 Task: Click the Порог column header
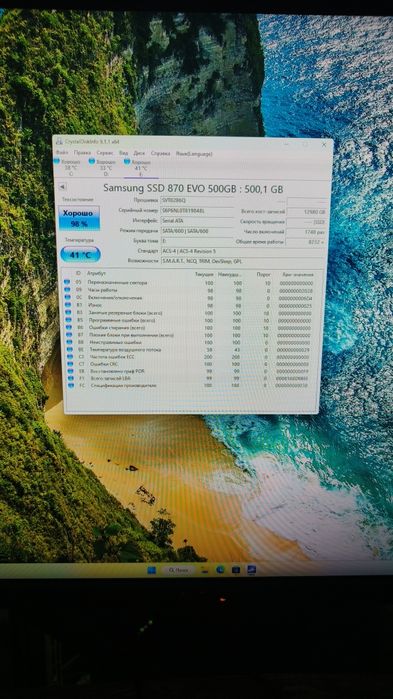(x=263, y=275)
